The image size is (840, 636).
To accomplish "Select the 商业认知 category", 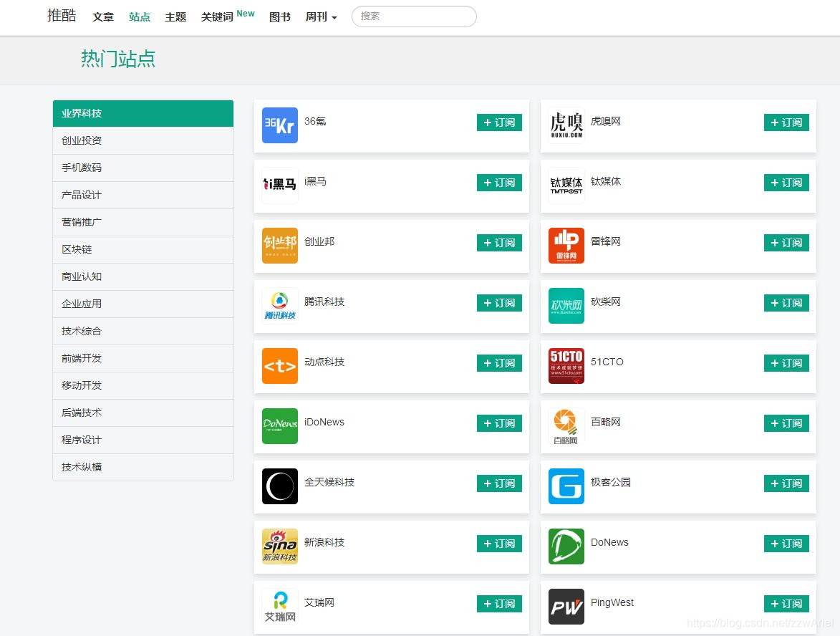I will [x=143, y=277].
